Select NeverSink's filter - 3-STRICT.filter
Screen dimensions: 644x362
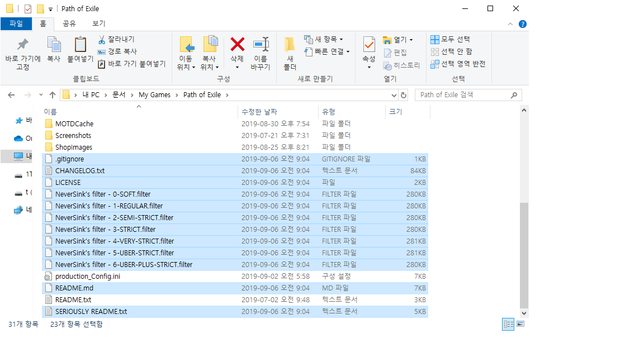point(235,230)
